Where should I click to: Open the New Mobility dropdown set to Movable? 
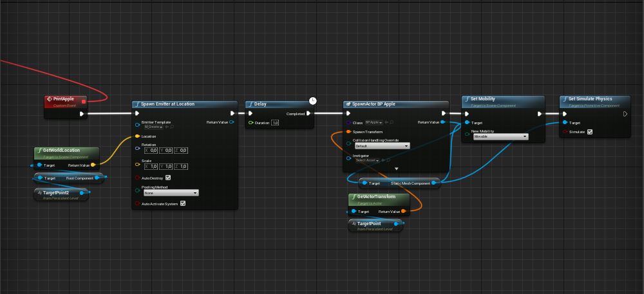(x=500, y=136)
